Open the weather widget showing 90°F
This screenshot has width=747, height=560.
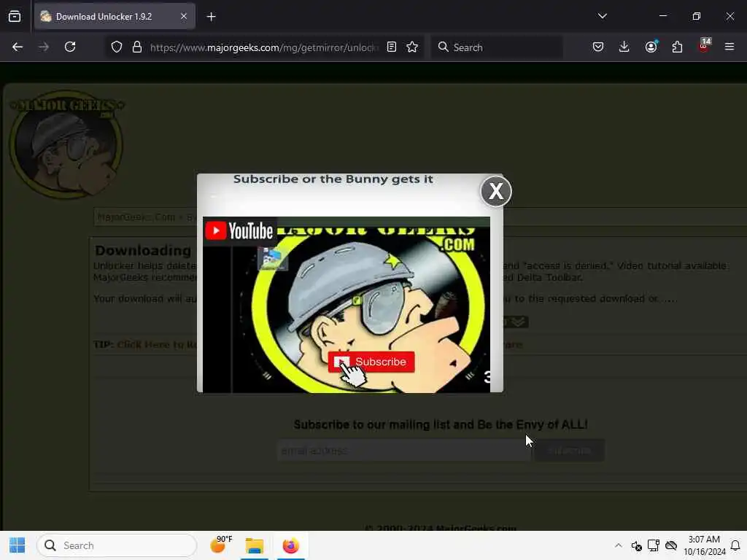point(221,544)
